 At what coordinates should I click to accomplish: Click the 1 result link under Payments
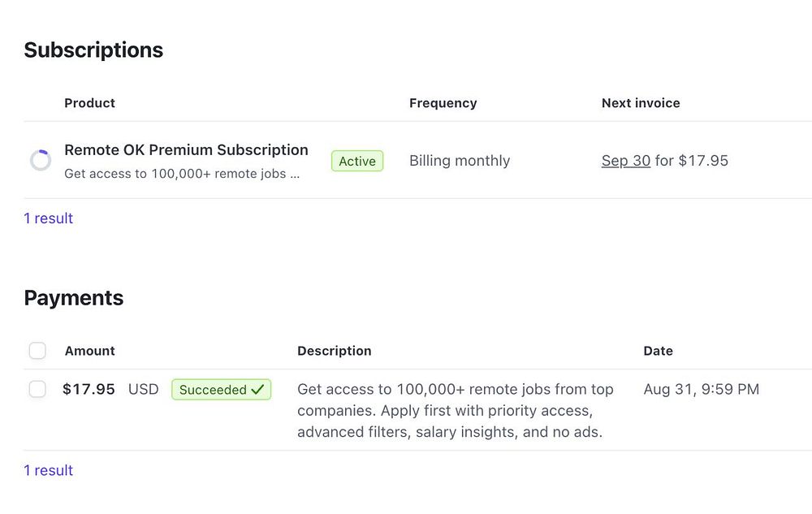point(49,470)
